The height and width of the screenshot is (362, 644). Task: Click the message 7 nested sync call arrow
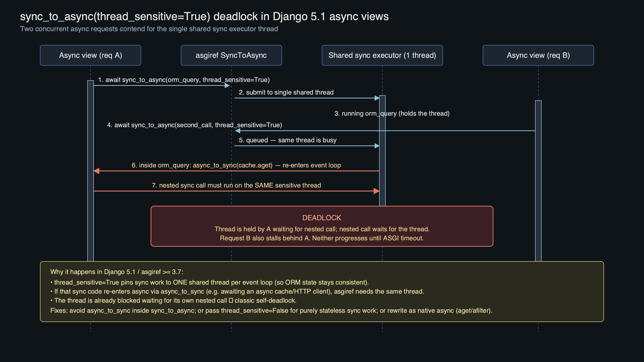pyautogui.click(x=236, y=191)
